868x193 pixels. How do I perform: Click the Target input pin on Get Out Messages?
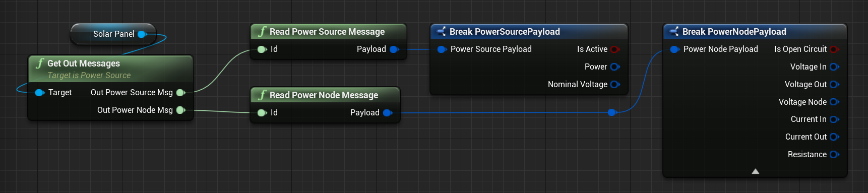coord(40,93)
